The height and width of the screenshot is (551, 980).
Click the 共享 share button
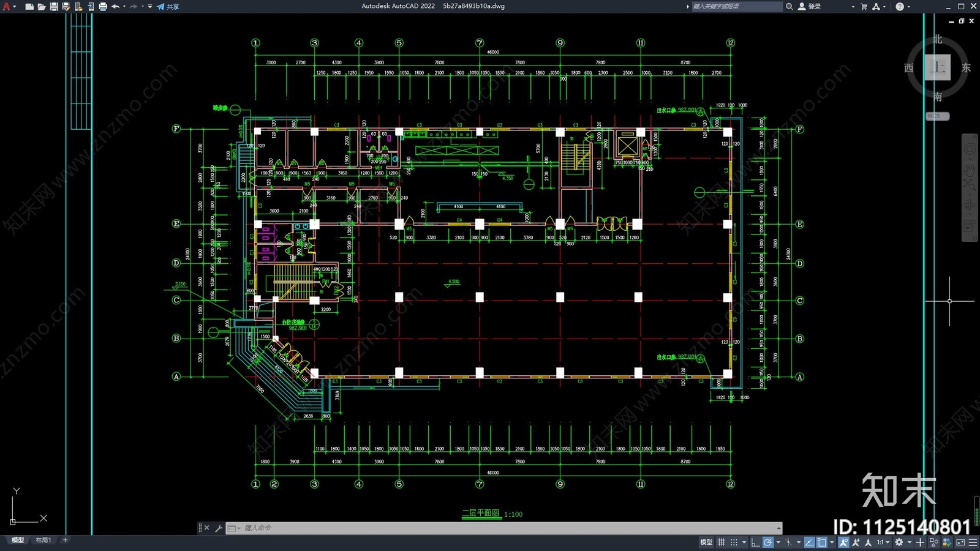(168, 6)
